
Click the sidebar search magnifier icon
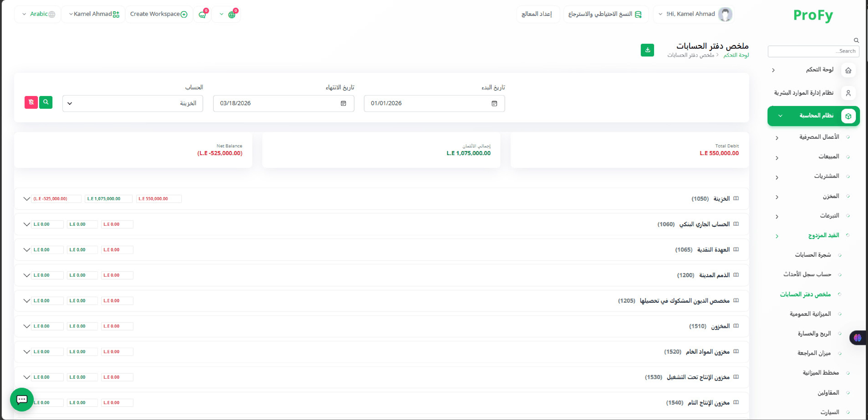(856, 40)
